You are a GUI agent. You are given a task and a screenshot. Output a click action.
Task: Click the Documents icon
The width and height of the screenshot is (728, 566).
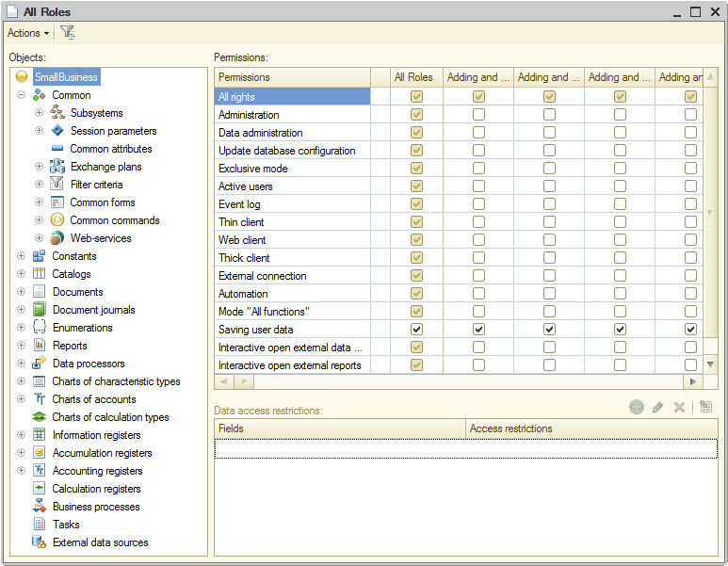click(x=39, y=292)
